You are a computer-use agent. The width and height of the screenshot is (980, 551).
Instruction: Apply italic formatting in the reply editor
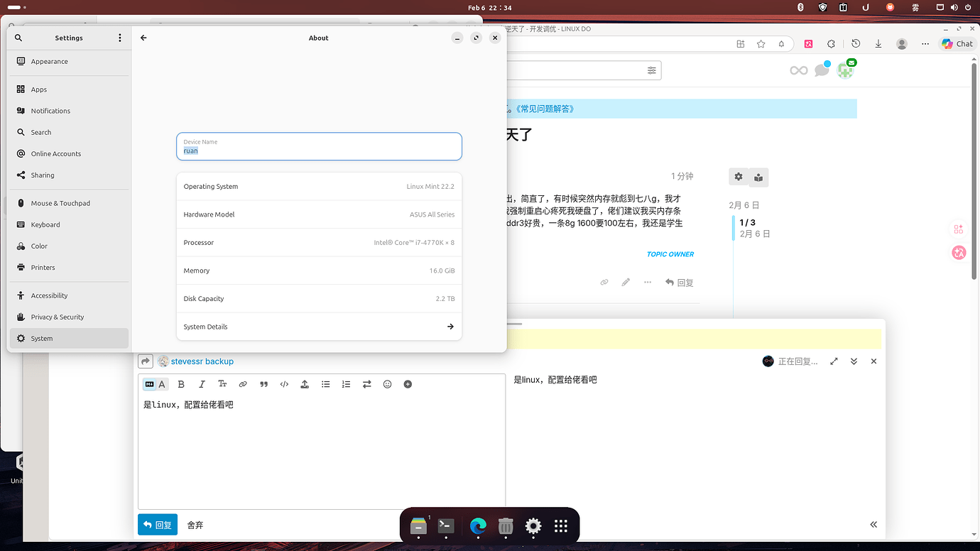[202, 384]
